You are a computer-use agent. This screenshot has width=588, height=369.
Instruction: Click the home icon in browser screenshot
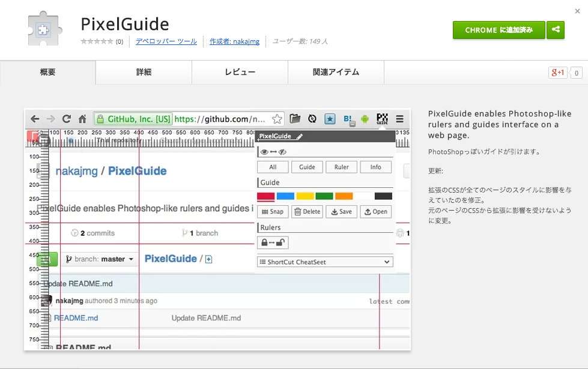click(82, 119)
